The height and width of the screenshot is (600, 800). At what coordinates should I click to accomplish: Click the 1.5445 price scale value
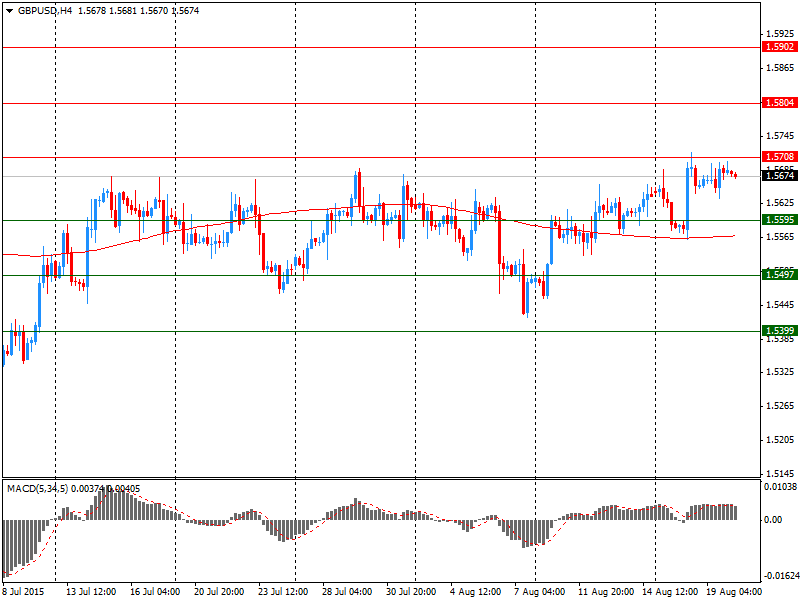(781, 305)
